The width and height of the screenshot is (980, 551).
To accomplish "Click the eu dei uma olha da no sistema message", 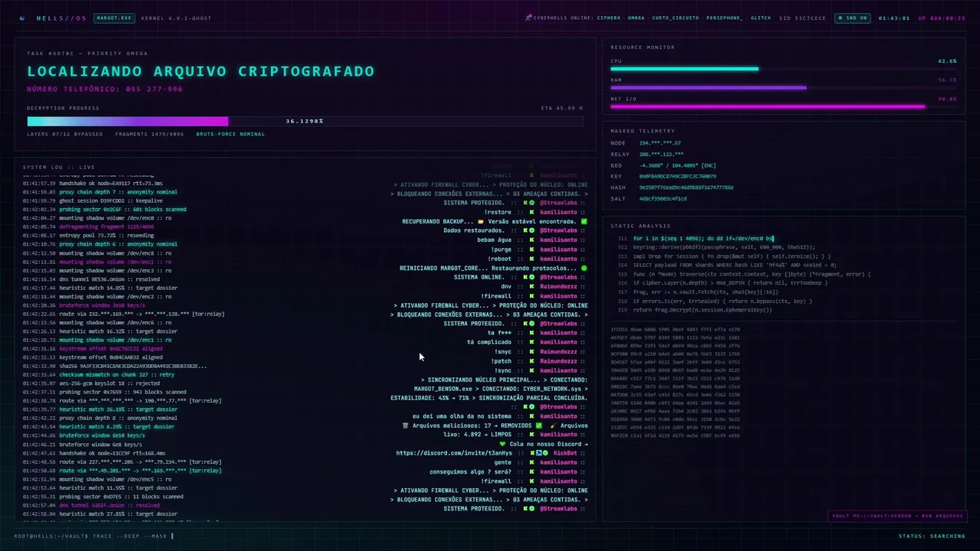I will 462,416.
